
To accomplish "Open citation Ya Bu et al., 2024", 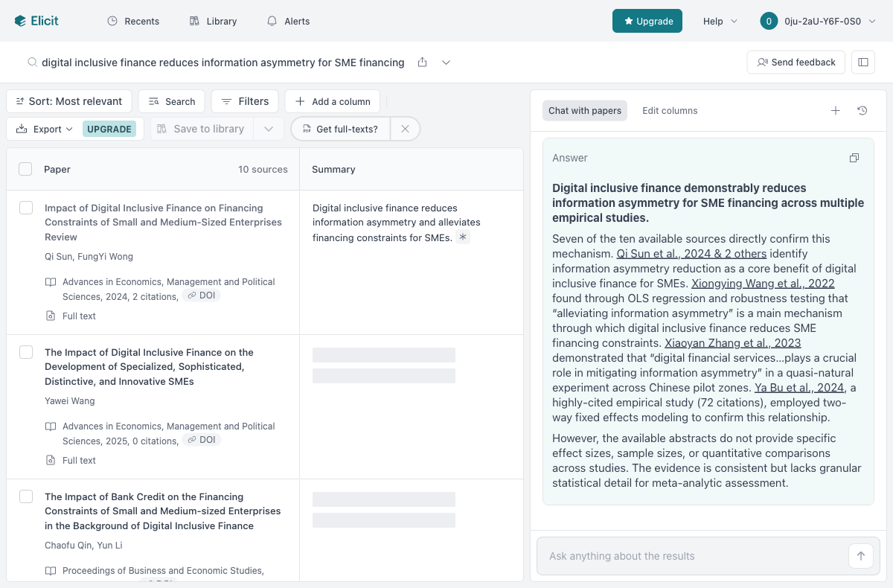I will pyautogui.click(x=799, y=387).
